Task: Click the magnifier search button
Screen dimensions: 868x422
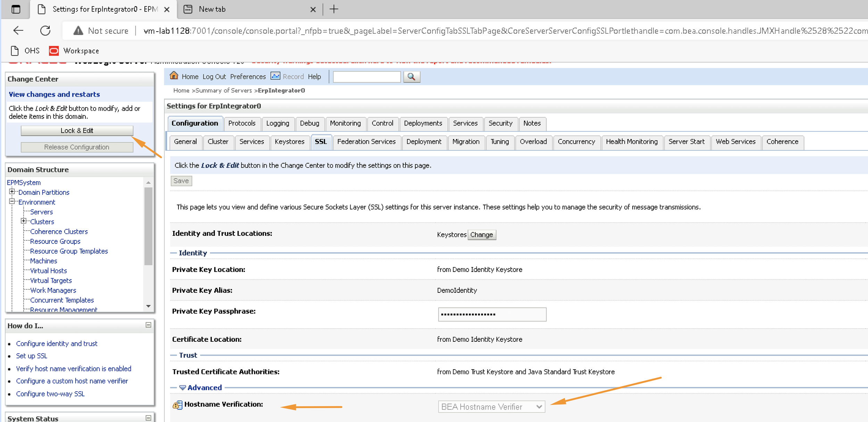Action: [411, 77]
